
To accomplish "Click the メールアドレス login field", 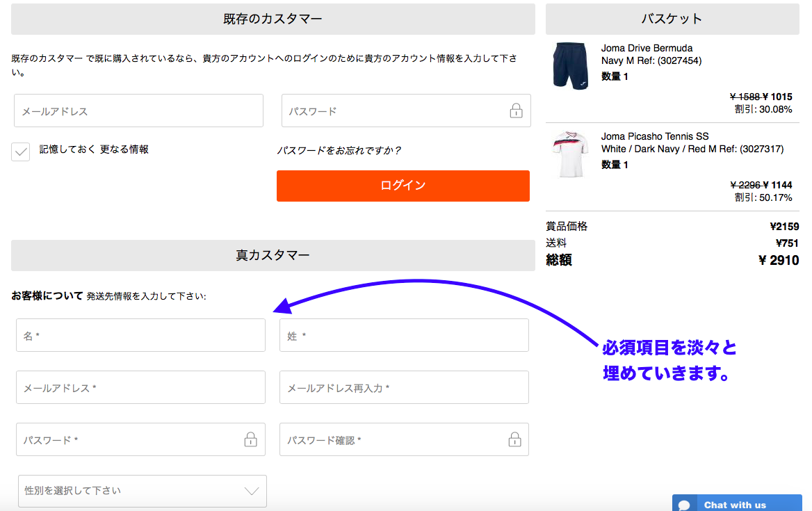I will [138, 111].
